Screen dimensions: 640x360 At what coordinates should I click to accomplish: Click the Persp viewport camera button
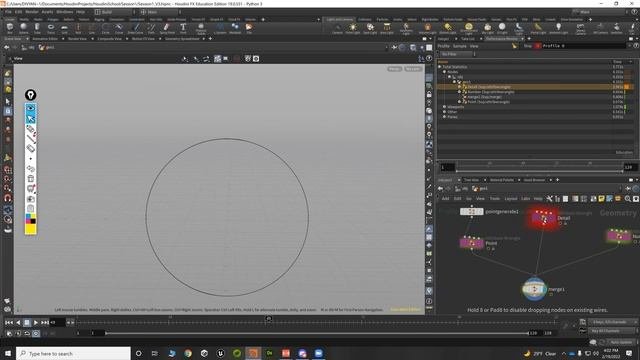tap(394, 69)
